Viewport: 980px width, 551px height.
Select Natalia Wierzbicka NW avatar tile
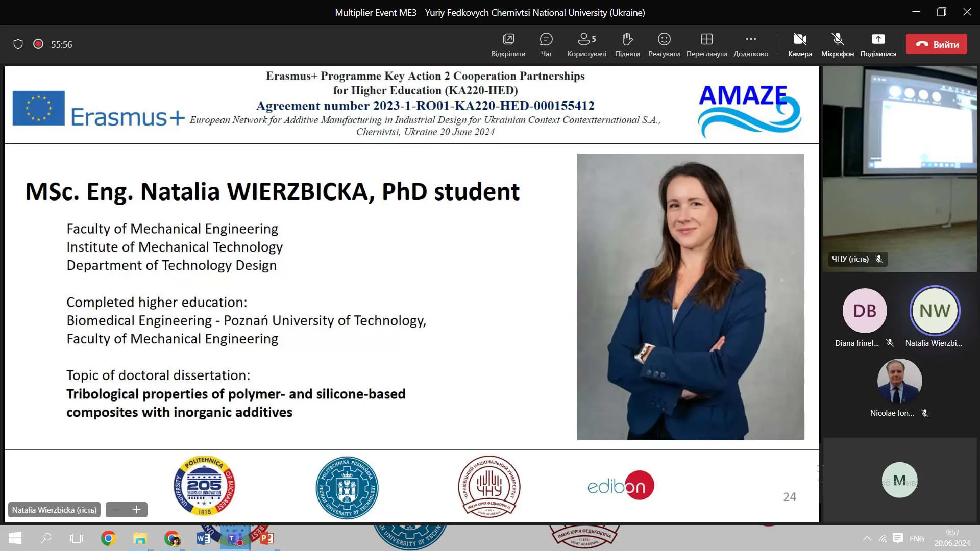(x=935, y=311)
